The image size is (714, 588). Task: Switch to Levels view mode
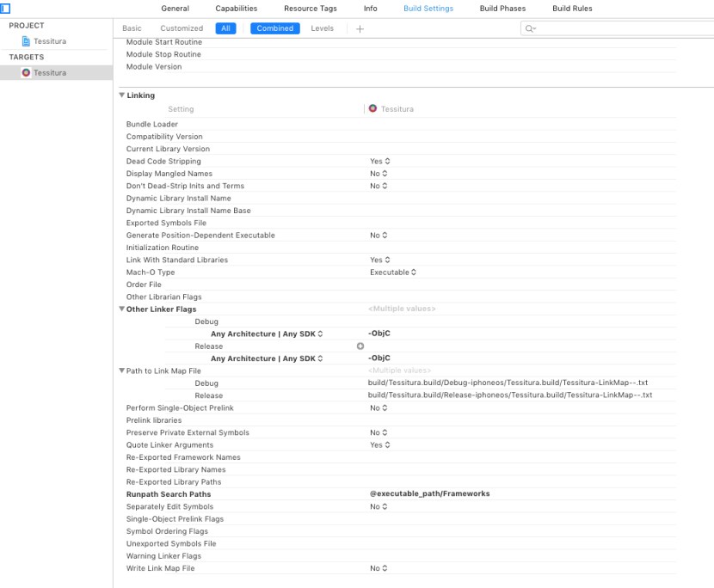322,28
